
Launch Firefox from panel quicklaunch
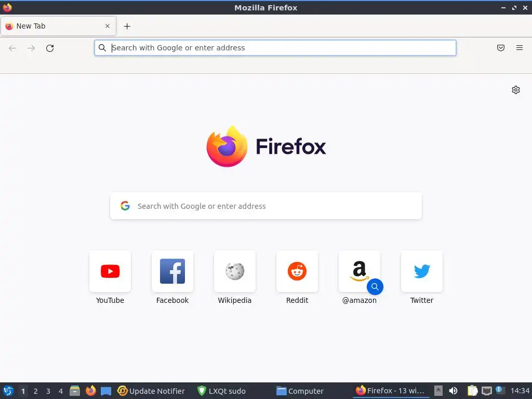90,391
